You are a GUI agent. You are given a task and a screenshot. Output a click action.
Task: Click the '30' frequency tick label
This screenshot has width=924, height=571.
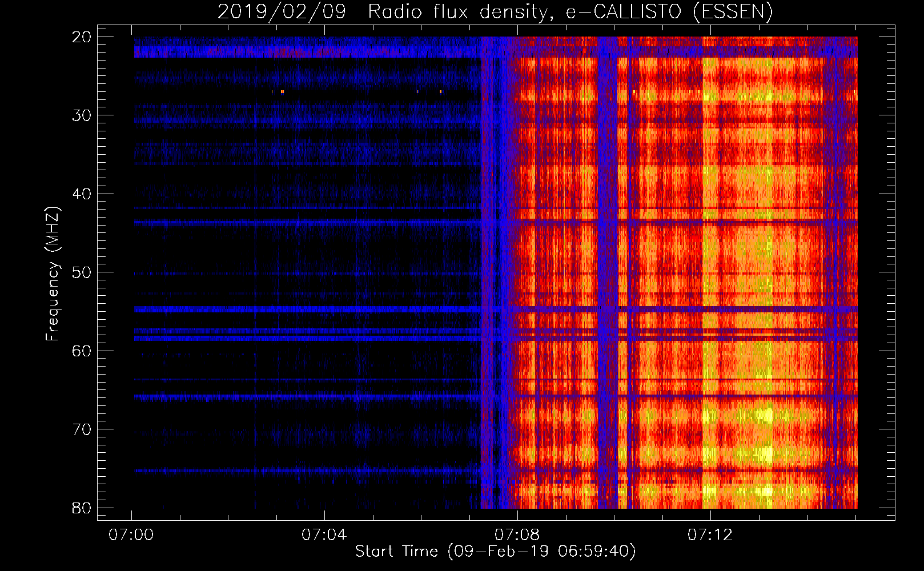tap(82, 115)
